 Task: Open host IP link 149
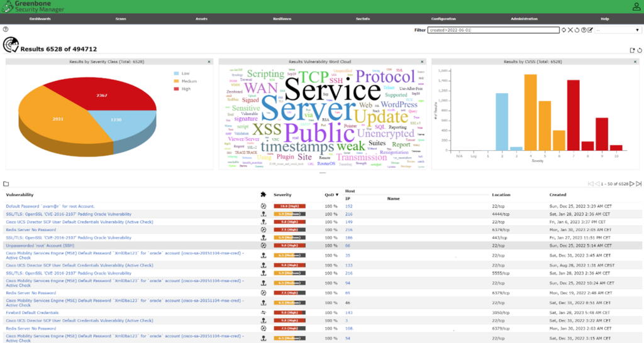coord(348,222)
